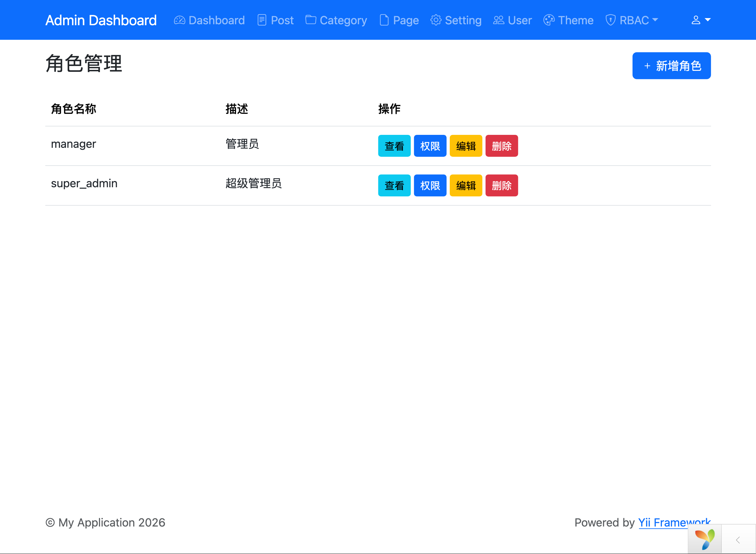Viewport: 756px width, 554px height.
Task: Click 删除 for the super_admin role
Action: tap(502, 185)
